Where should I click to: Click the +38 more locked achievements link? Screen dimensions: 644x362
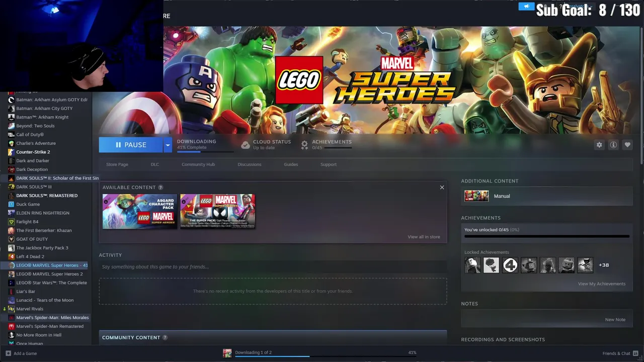pyautogui.click(x=604, y=265)
